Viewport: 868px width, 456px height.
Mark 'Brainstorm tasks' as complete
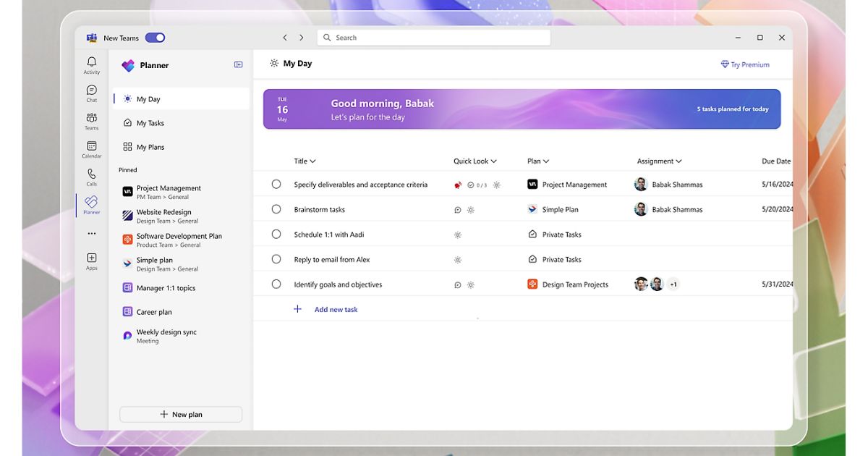coord(276,209)
